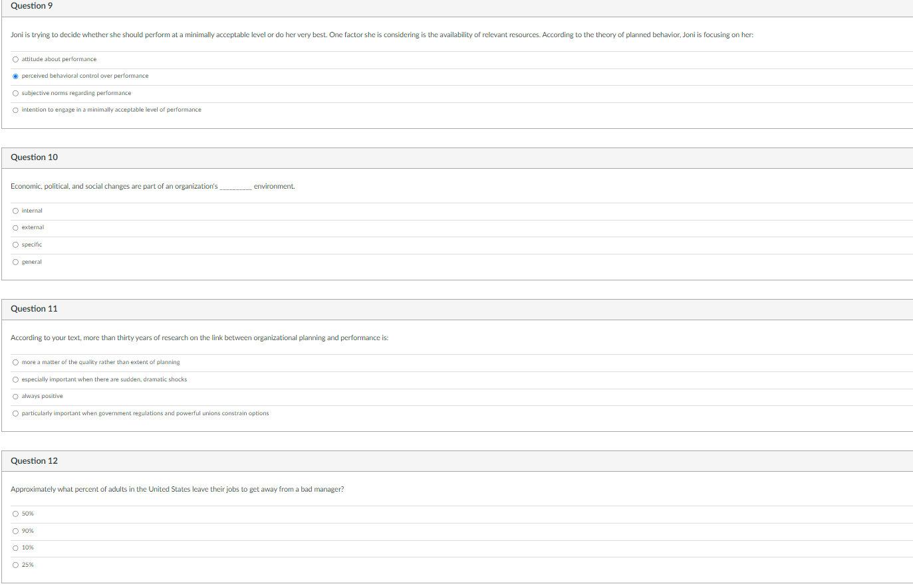The height and width of the screenshot is (588, 913).
Task: Click the 'Question 11' heading
Action: click(34, 309)
